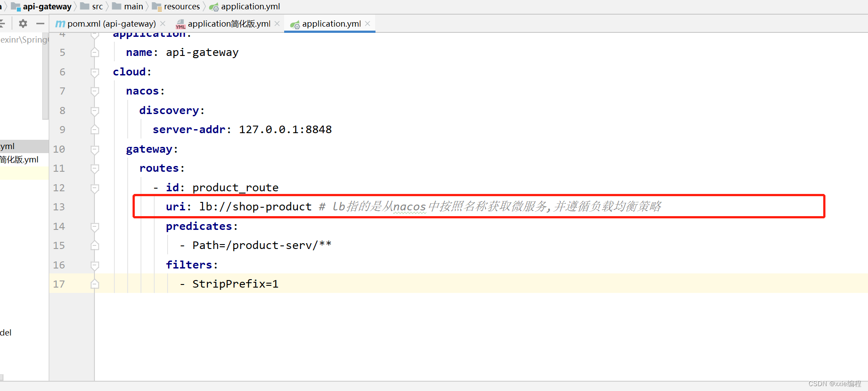The width and height of the screenshot is (868, 391).
Task: Click the Chinese comment about nacos
Action: 490,207
